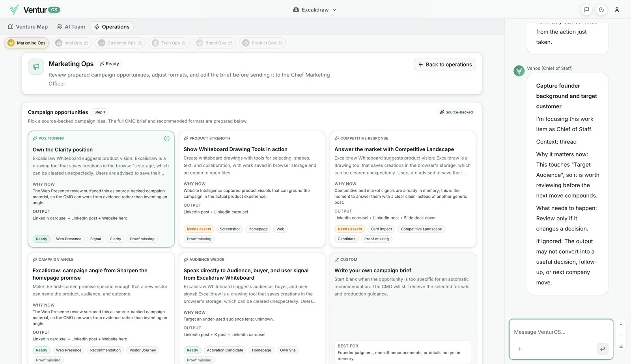Image resolution: width=631 pixels, height=364 pixels.
Task: Click the VenturOS logo icon
Action: [x=14, y=9]
